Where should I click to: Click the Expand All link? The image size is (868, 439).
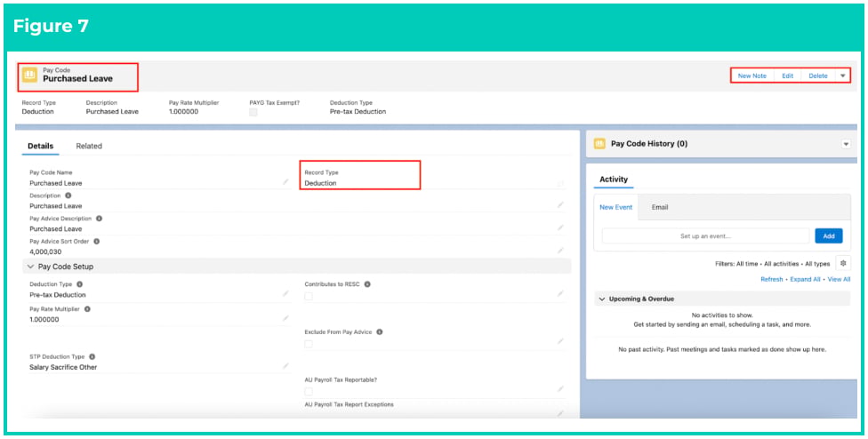[805, 279]
